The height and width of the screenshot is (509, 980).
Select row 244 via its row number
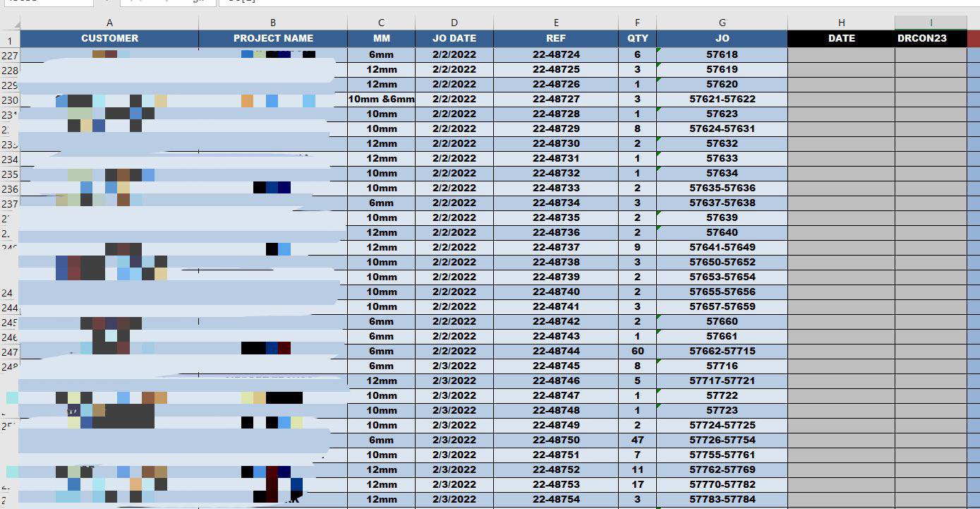coord(10,307)
